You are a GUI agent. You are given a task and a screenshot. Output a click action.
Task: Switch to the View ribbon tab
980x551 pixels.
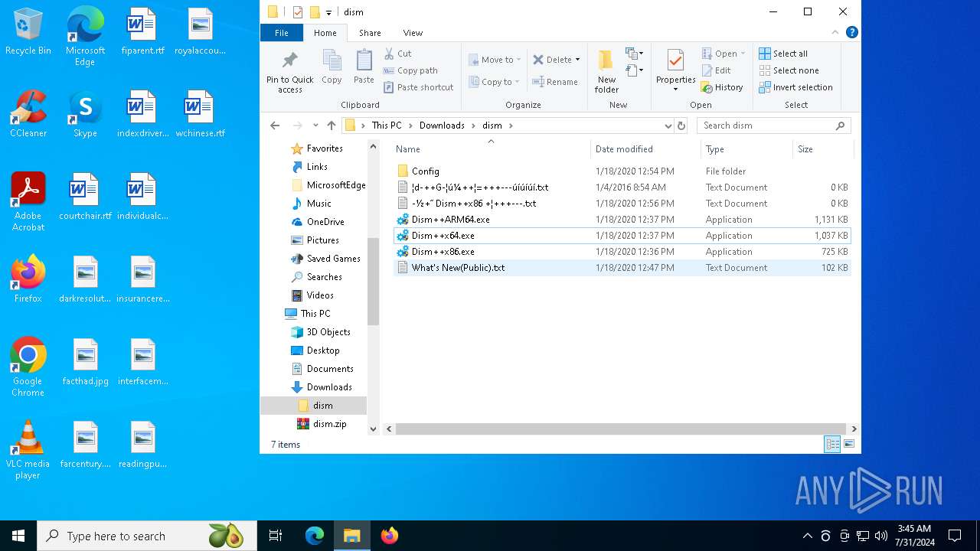413,33
